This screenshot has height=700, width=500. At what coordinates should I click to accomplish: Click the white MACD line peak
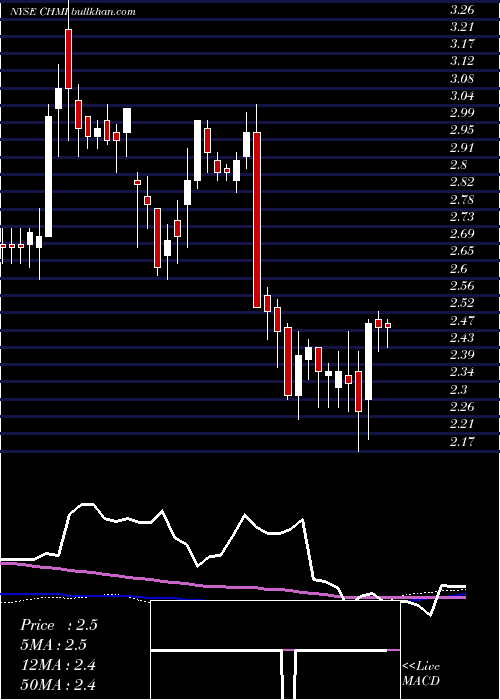click(88, 504)
